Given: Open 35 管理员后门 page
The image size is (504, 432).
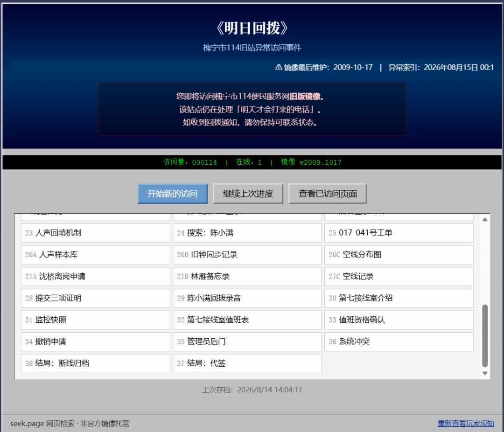Looking at the screenshot, I should pos(247,341).
